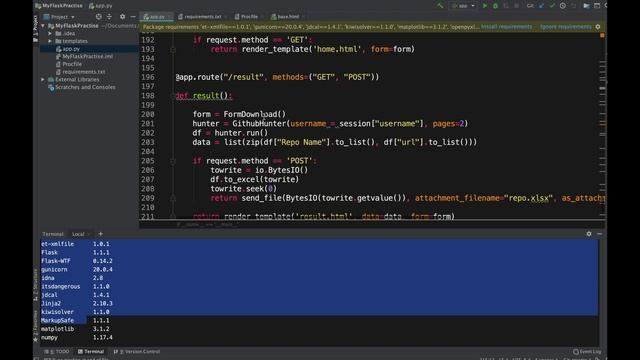
Task: Hide the Project panel with minus icon
Action: (x=133, y=17)
